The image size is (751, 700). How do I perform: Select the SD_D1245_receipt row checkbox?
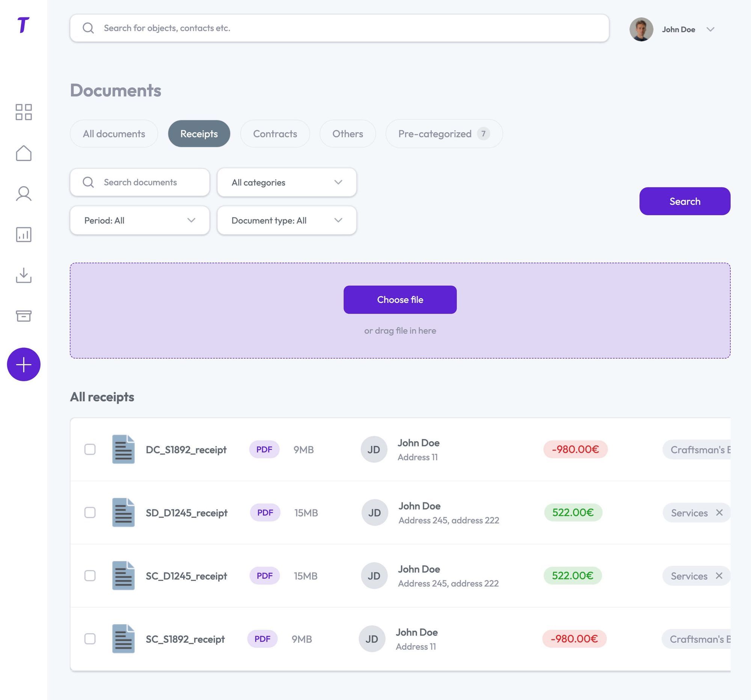90,513
